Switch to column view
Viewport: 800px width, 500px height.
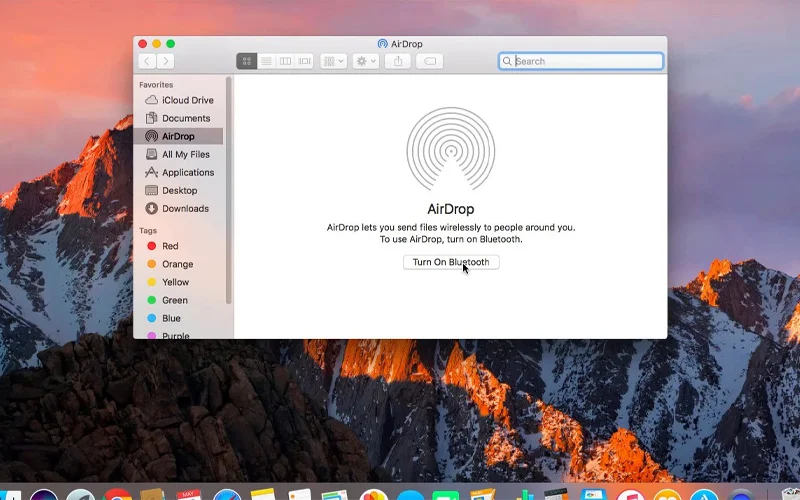[x=285, y=61]
